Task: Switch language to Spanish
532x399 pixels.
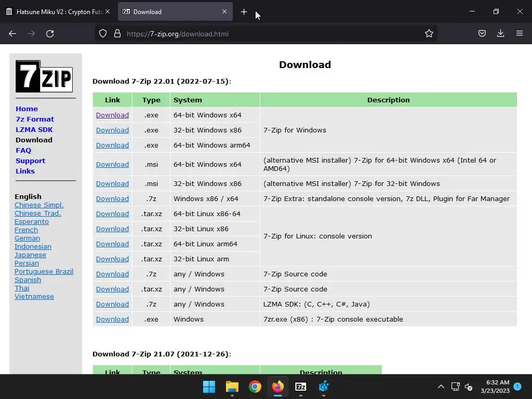Action: tap(28, 280)
